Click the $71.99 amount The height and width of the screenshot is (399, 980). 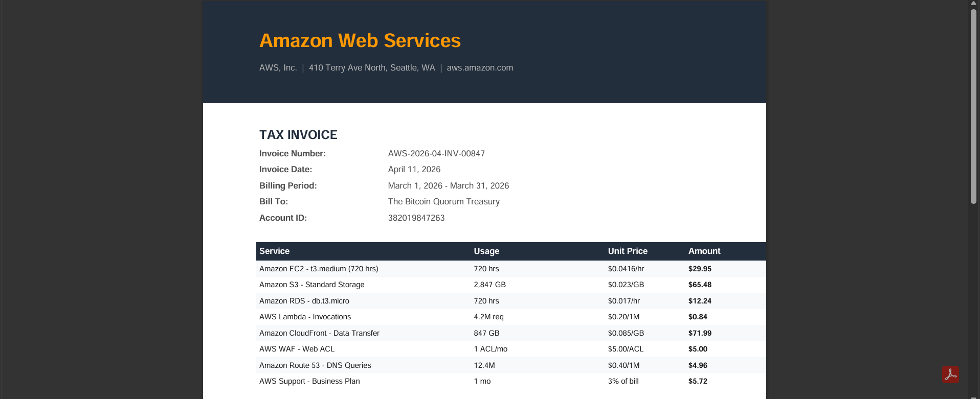(x=700, y=333)
